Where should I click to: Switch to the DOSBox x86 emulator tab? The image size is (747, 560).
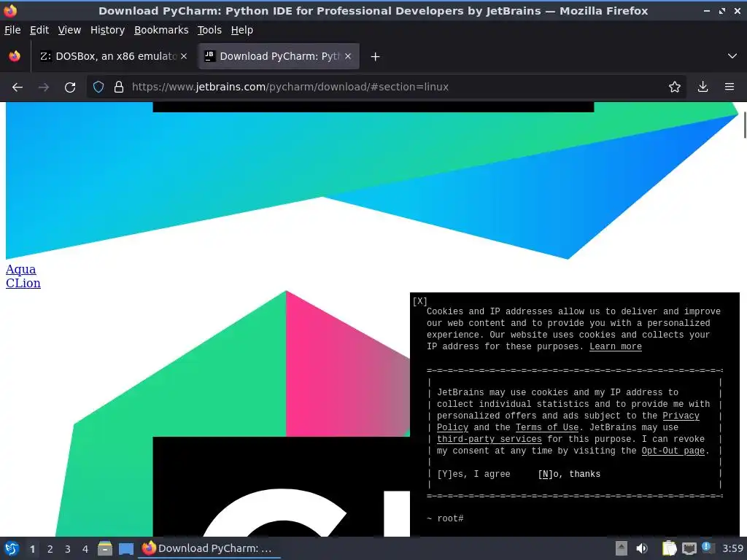point(113,56)
